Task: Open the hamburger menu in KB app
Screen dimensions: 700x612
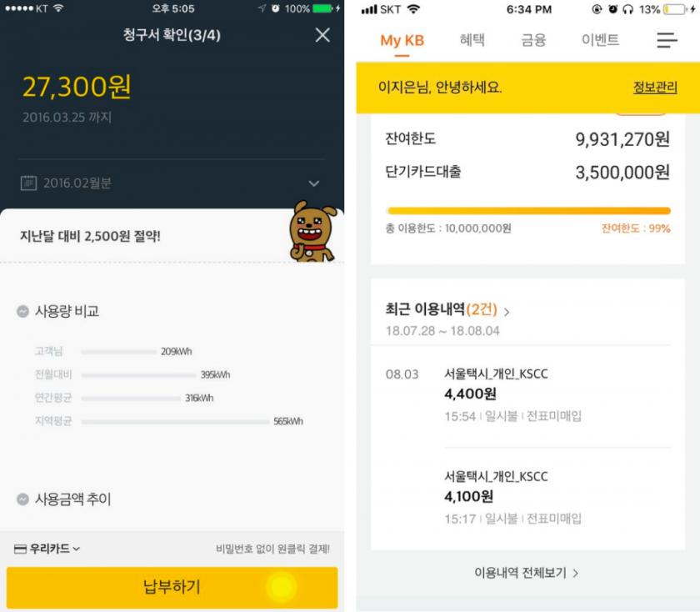Action: [x=667, y=40]
